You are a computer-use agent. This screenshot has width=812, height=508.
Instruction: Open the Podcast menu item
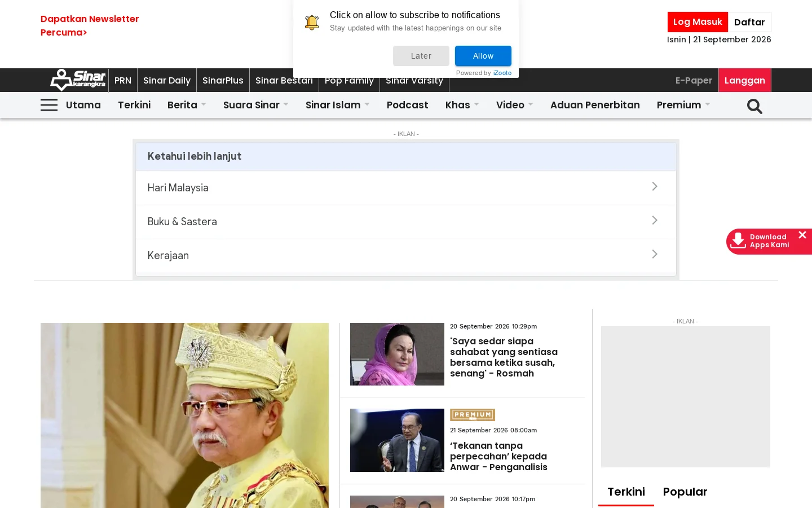click(x=408, y=105)
